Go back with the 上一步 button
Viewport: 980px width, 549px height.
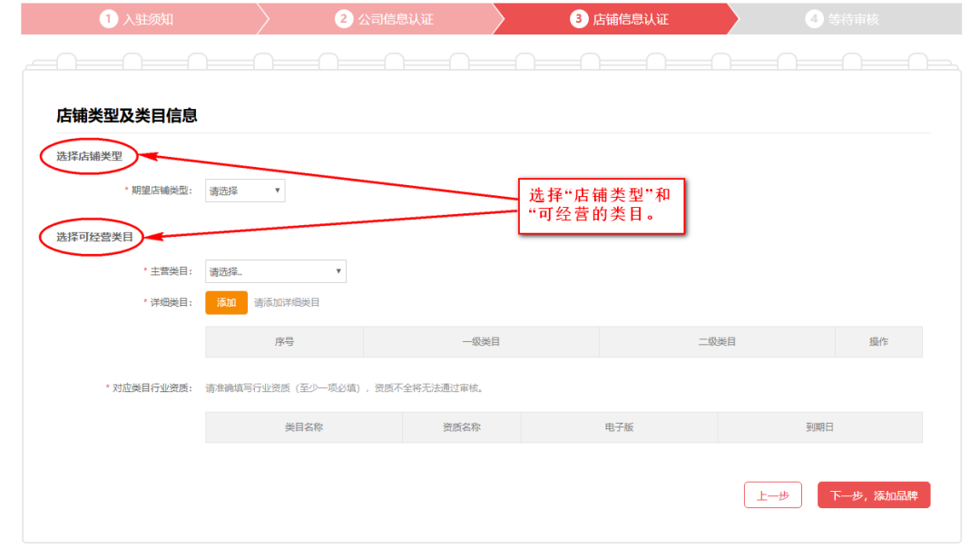coord(772,495)
